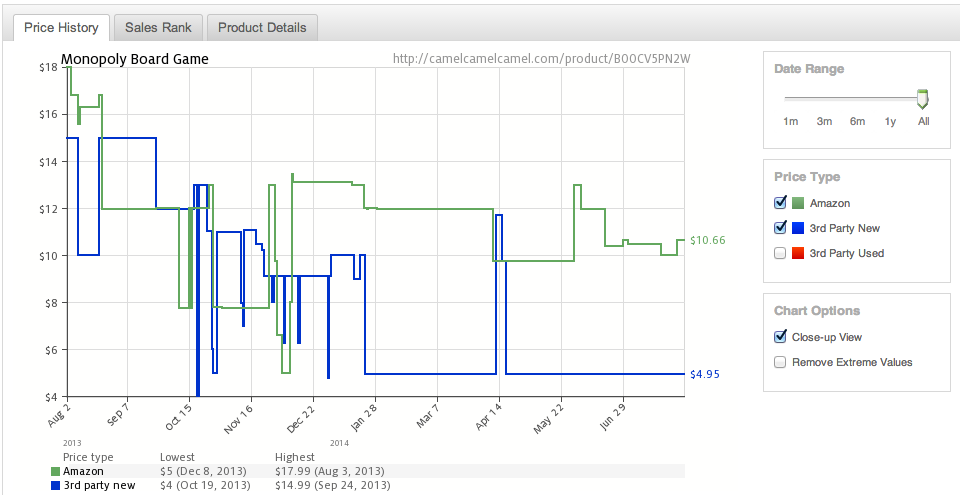Uncheck the 3rd Party New checkbox
960x495 pixels.
[780, 228]
